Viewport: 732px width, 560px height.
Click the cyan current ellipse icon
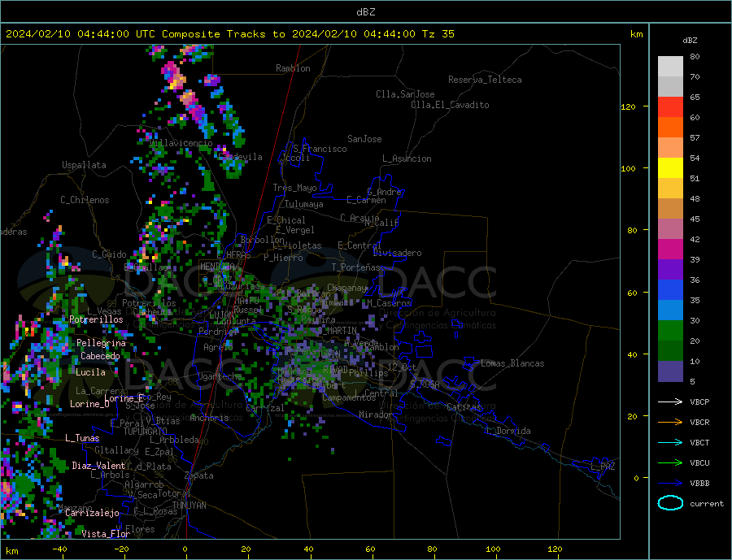point(670,503)
